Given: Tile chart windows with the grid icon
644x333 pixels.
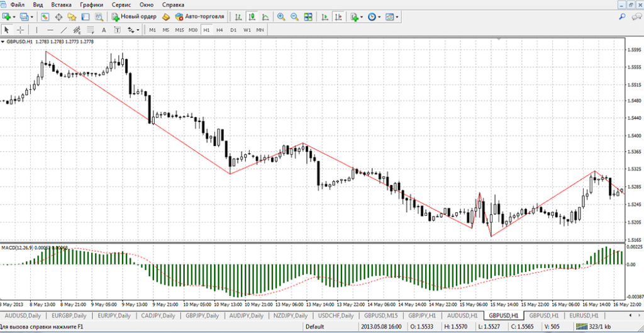Looking at the screenshot, I should pos(308,17).
